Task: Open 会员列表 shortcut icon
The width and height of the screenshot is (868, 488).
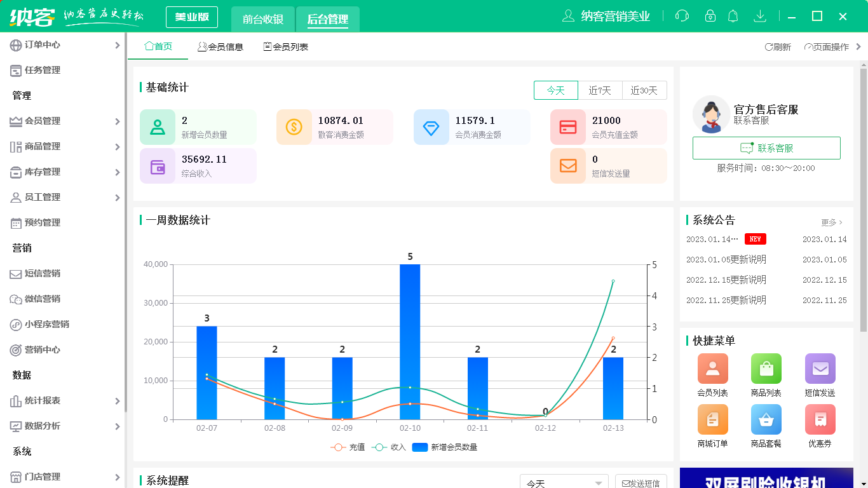Action: [712, 369]
